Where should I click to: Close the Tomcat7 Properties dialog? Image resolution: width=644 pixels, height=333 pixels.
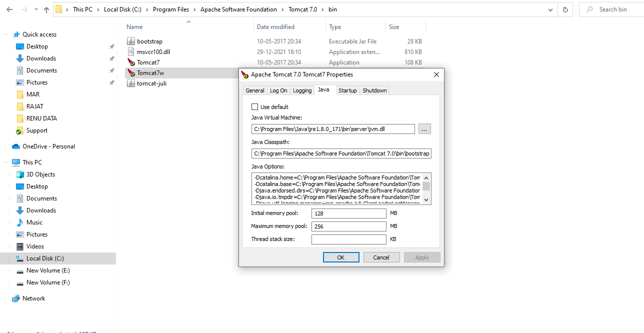tap(436, 74)
